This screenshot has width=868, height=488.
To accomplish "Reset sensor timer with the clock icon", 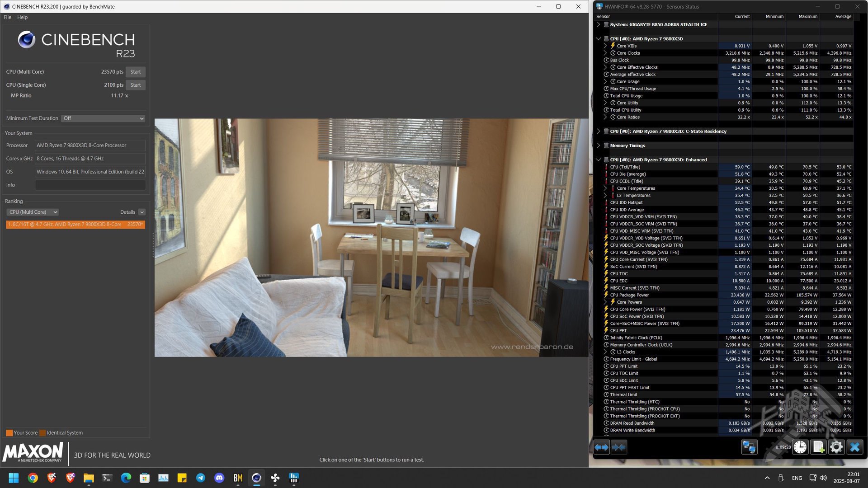I will [x=800, y=447].
